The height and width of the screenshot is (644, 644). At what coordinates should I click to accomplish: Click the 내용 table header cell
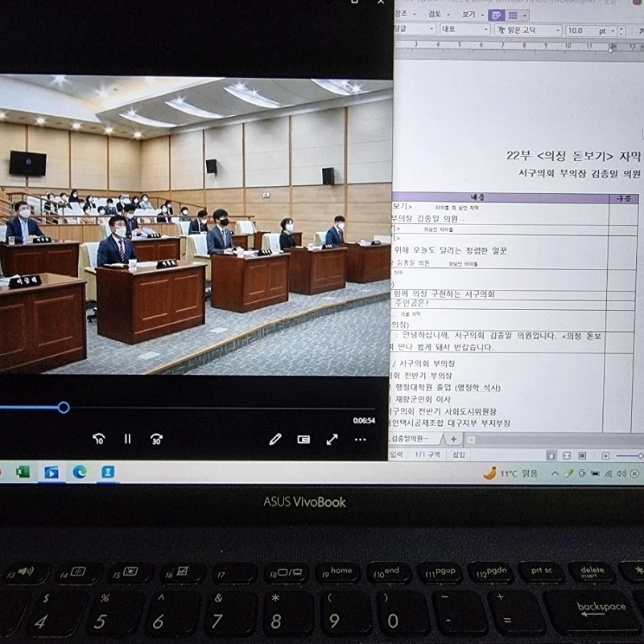click(x=477, y=197)
